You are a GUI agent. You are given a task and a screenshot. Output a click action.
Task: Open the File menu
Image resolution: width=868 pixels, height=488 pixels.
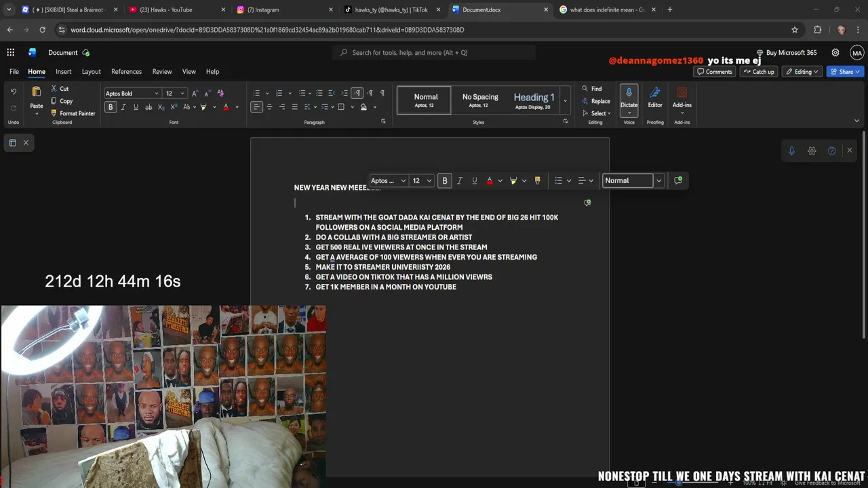point(14,71)
